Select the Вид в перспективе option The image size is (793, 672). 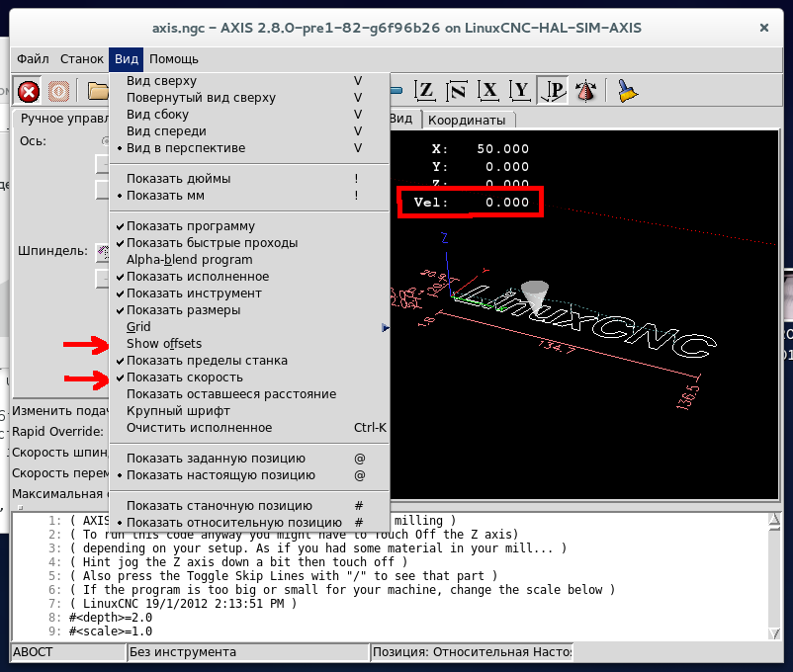point(250,148)
